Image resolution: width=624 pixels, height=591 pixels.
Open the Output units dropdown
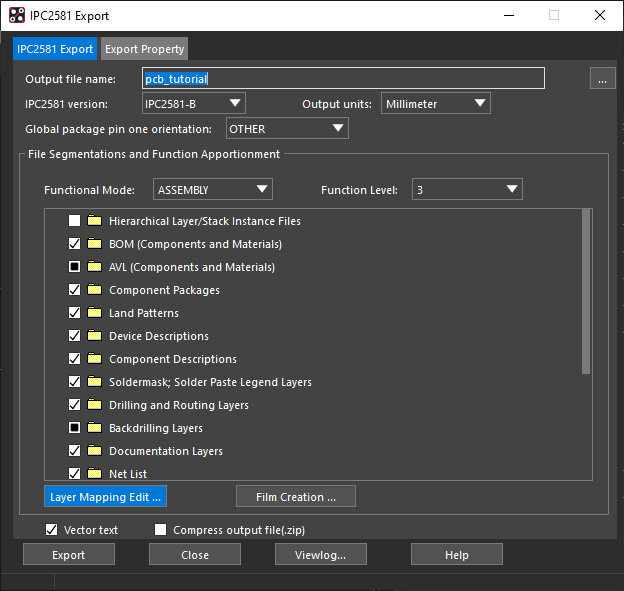click(436, 103)
